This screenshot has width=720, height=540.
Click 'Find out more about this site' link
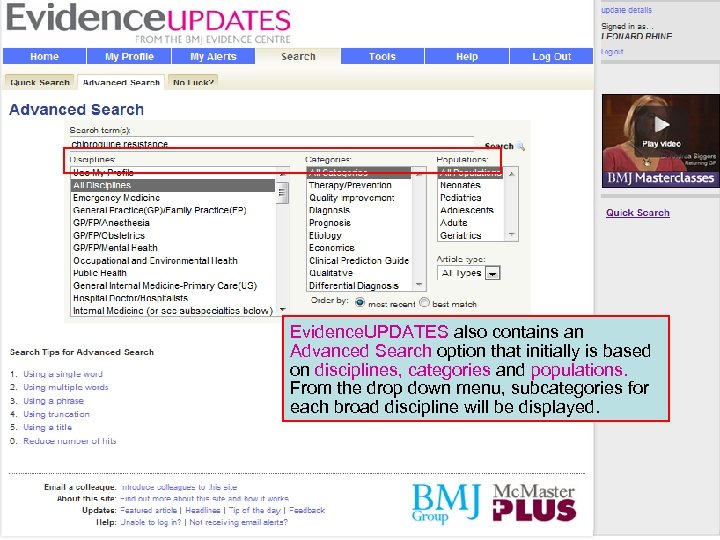pos(204,498)
